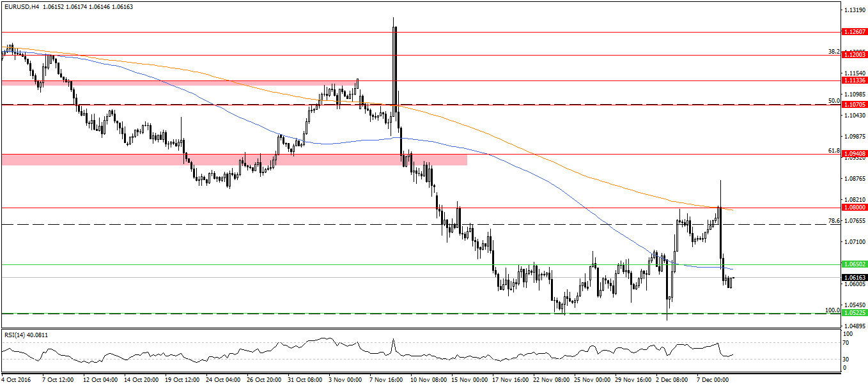The image size is (868, 387).
Task: Select the 1.08000 resistance price tag
Action: [854, 208]
